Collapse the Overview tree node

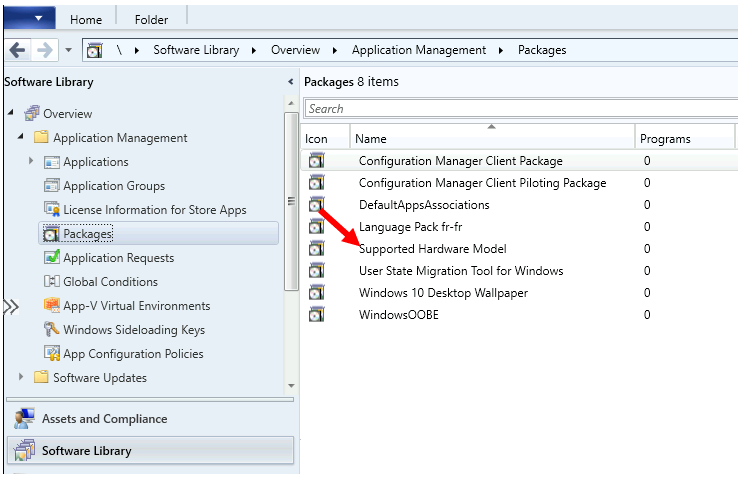pos(10,113)
